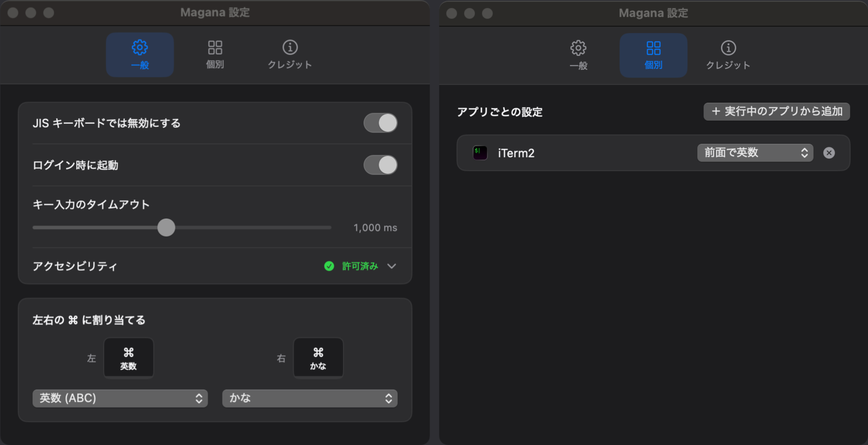Open 個別 tab in left Magana window
This screenshot has height=445, width=868.
[215, 54]
